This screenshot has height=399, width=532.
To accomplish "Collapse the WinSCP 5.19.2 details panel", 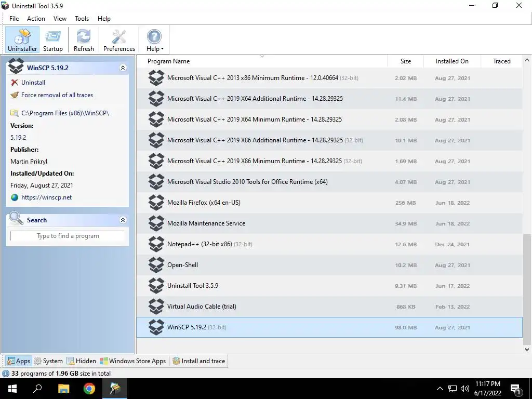I will pyautogui.click(x=123, y=68).
